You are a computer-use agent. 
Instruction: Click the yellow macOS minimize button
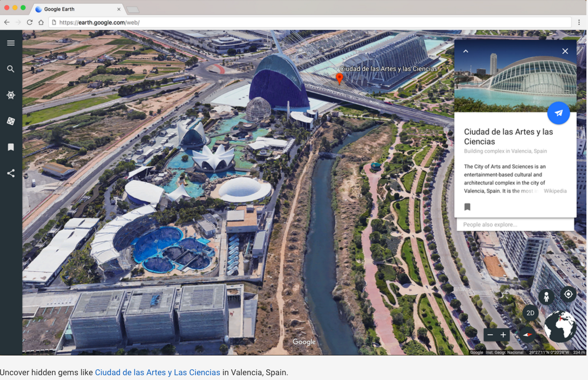[15, 8]
